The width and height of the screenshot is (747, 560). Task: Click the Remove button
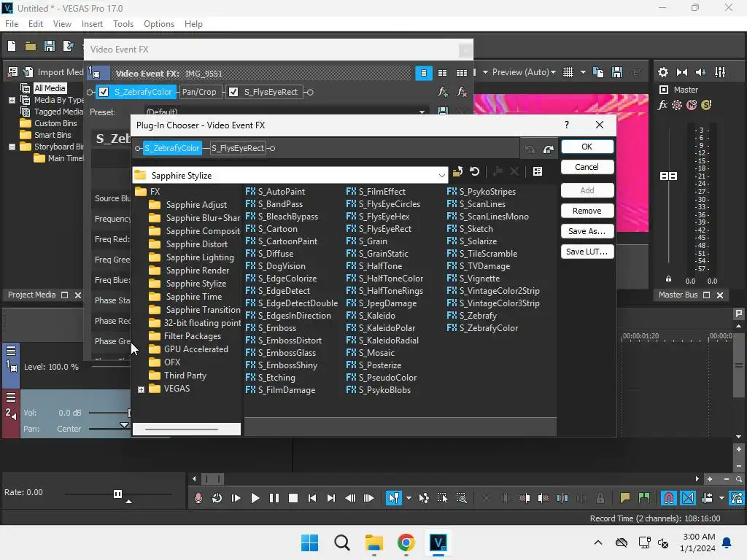click(587, 211)
